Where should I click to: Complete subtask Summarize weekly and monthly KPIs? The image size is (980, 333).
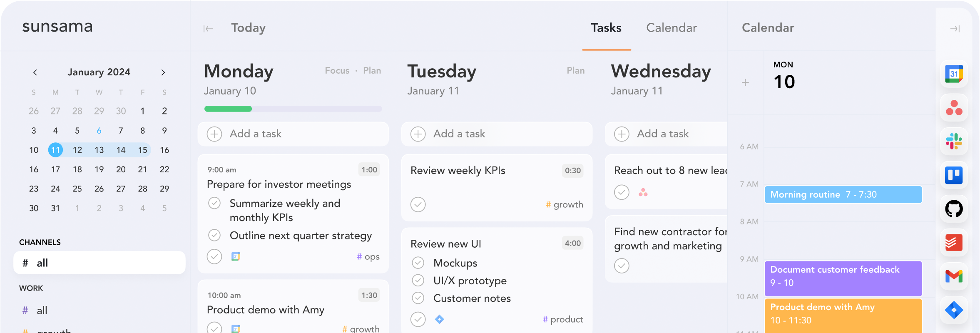click(214, 203)
